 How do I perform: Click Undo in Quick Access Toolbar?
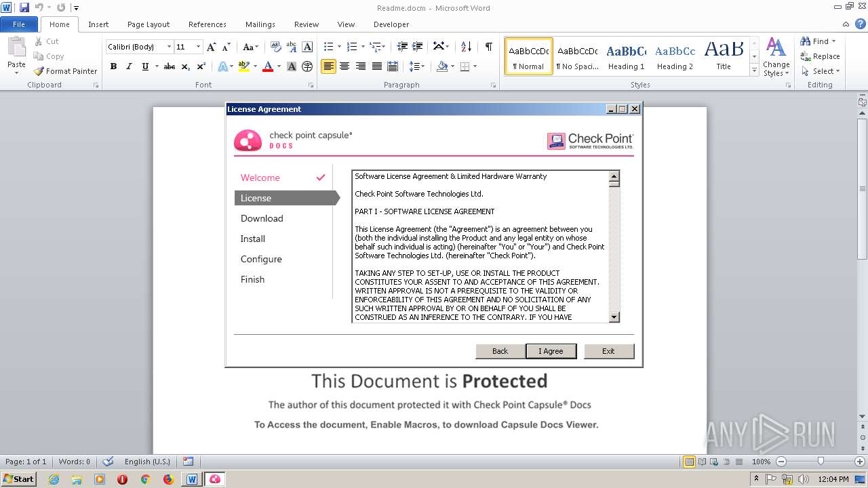(x=39, y=7)
